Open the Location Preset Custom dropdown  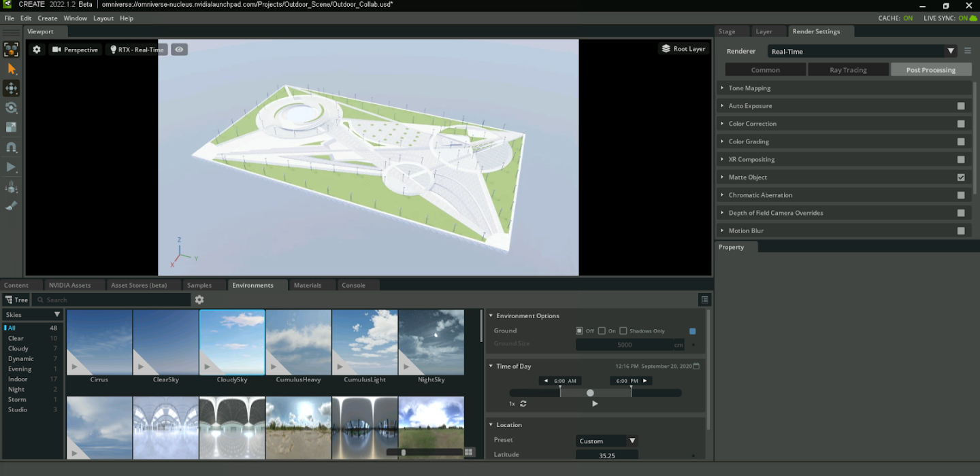606,441
